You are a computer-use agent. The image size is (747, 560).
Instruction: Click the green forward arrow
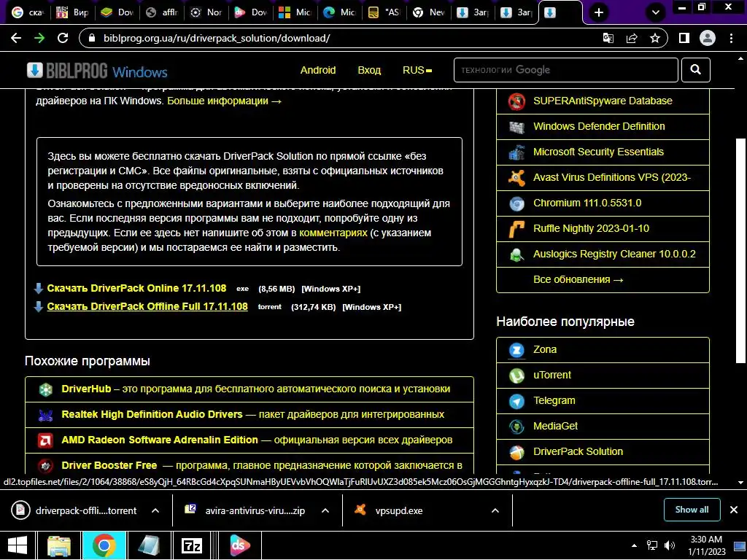39,38
